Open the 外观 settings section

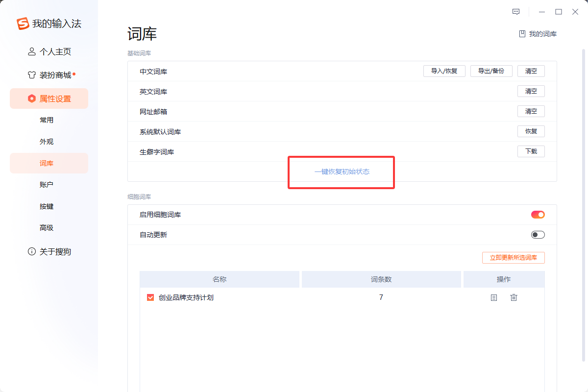(x=46, y=141)
